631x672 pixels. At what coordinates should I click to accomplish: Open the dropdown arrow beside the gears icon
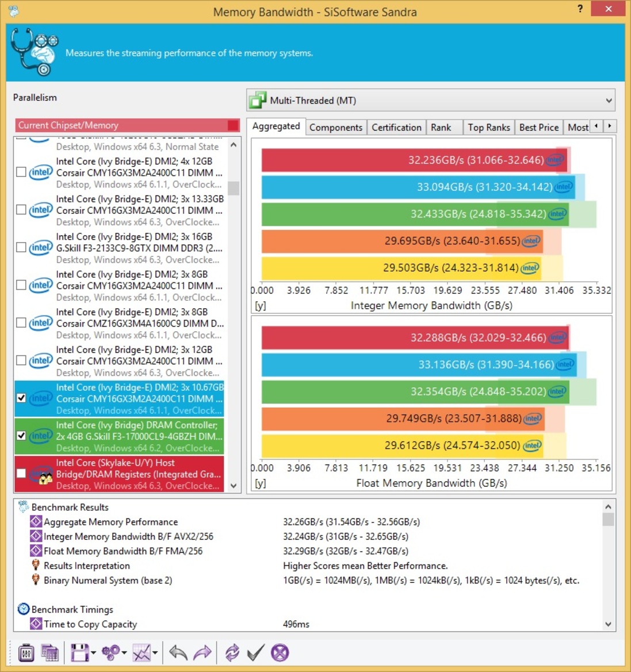click(124, 653)
